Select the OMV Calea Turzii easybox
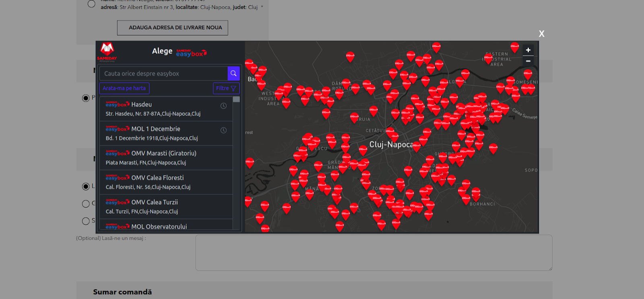 pos(166,207)
